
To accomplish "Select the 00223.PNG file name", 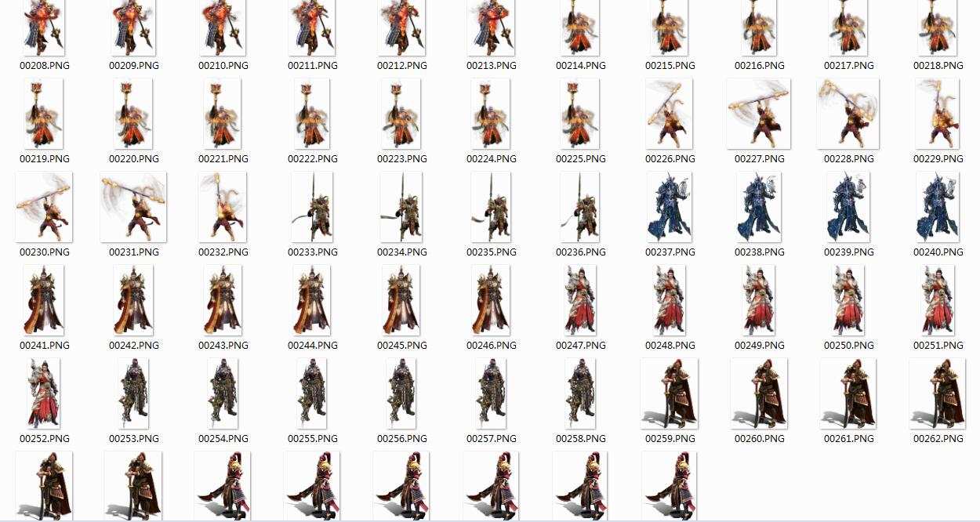I will (x=402, y=159).
